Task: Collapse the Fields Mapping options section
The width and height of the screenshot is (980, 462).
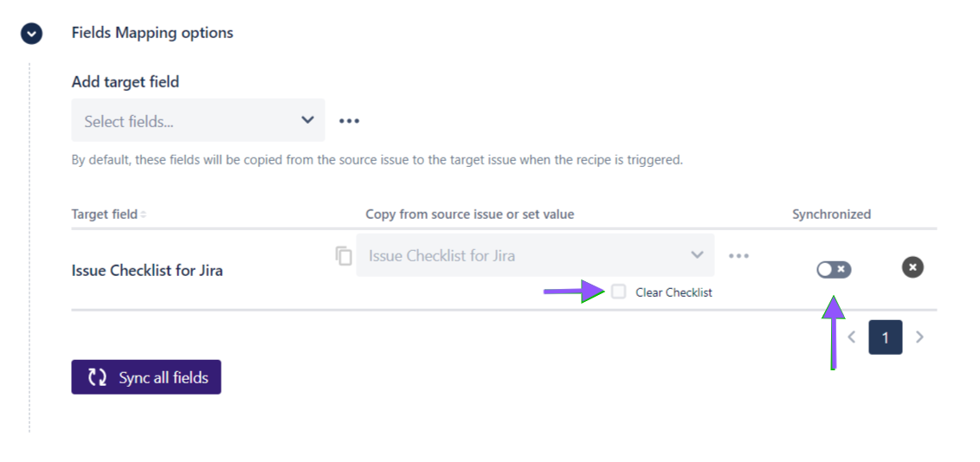Action: [32, 34]
